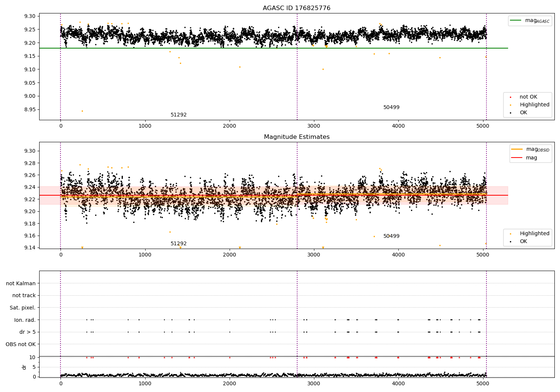The width and height of the screenshot is (560, 392).
Task: Click the 'Ion. rad.' flag row label
Action: 25,320
